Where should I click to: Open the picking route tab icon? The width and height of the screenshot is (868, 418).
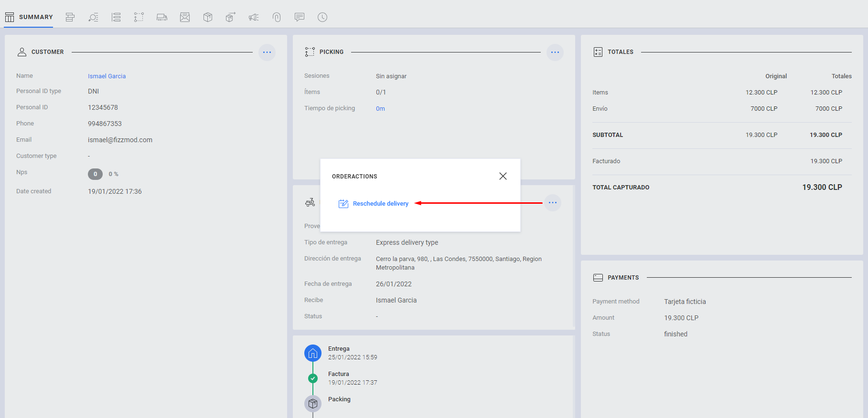[x=139, y=17]
